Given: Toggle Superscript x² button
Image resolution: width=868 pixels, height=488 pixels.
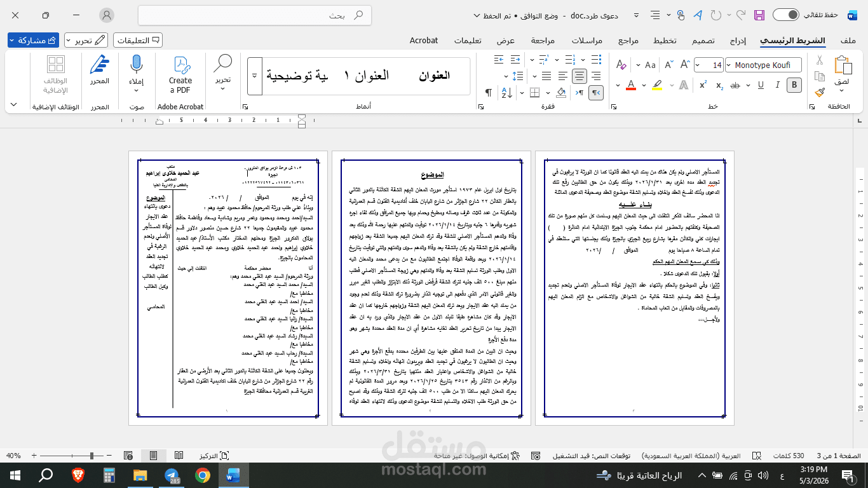Looking at the screenshot, I should [703, 85].
